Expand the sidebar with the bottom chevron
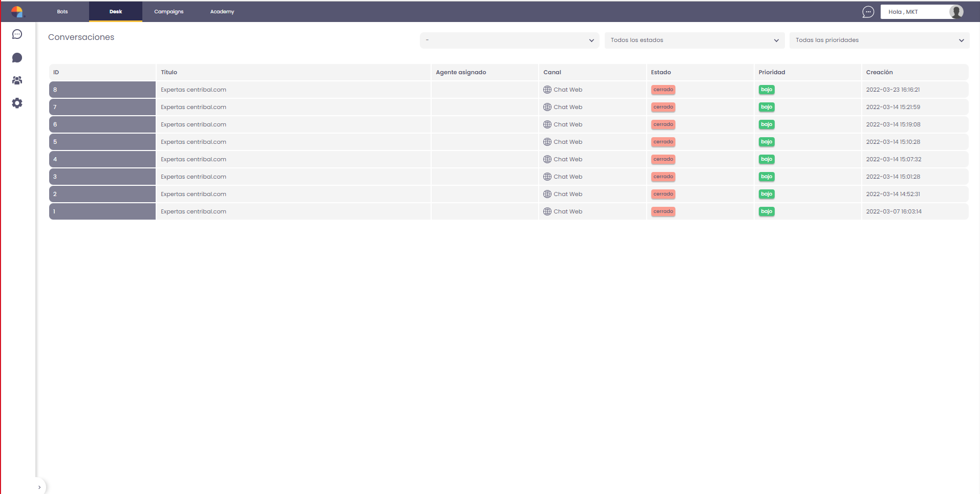This screenshot has height=494, width=980. pyautogui.click(x=39, y=487)
